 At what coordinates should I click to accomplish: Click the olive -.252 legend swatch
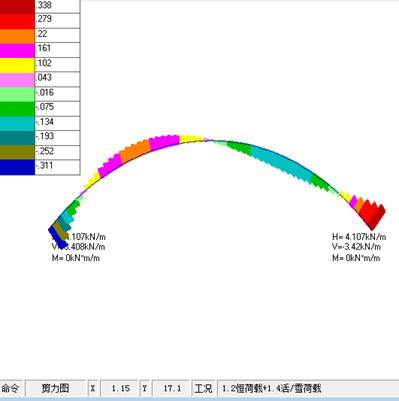point(17,152)
